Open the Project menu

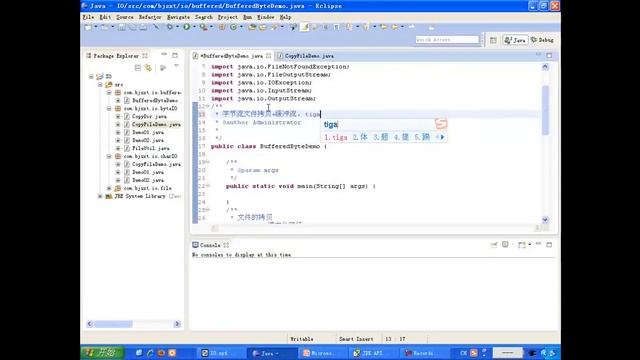(227, 17)
